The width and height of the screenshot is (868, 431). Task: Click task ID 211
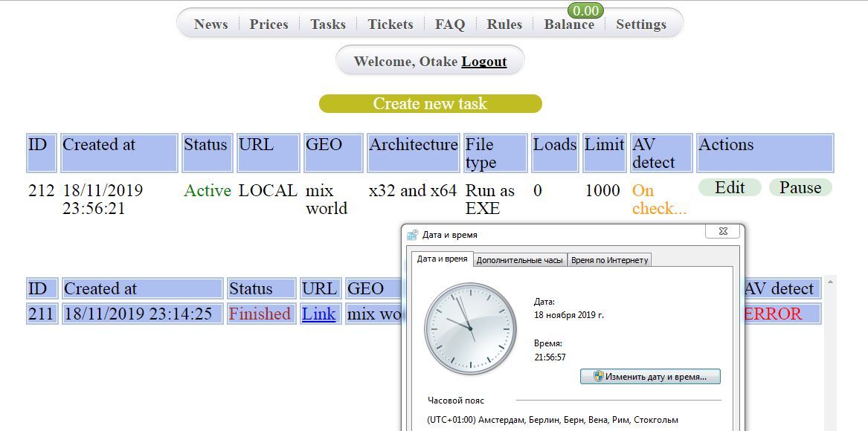tap(42, 314)
